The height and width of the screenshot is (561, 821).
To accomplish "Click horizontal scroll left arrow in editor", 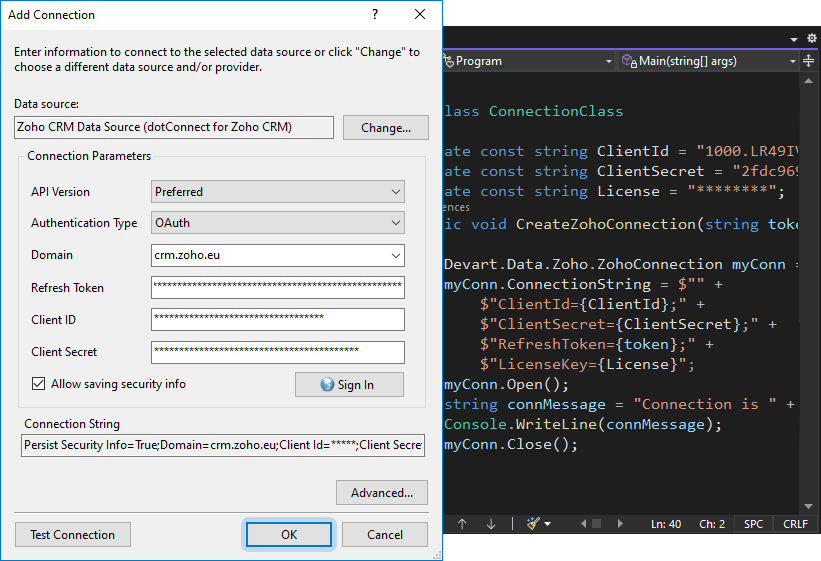I will pyautogui.click(x=583, y=523).
